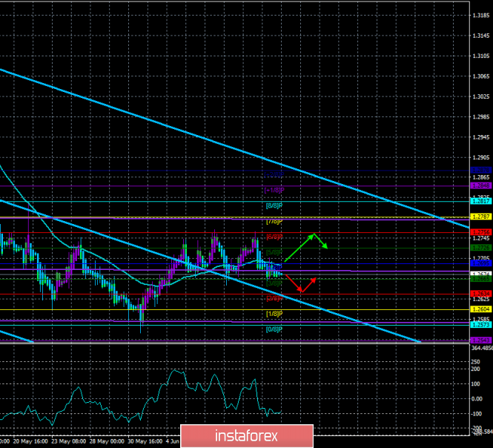
Task: Click the [+1/8]P Murray level label
Action: pos(274,190)
